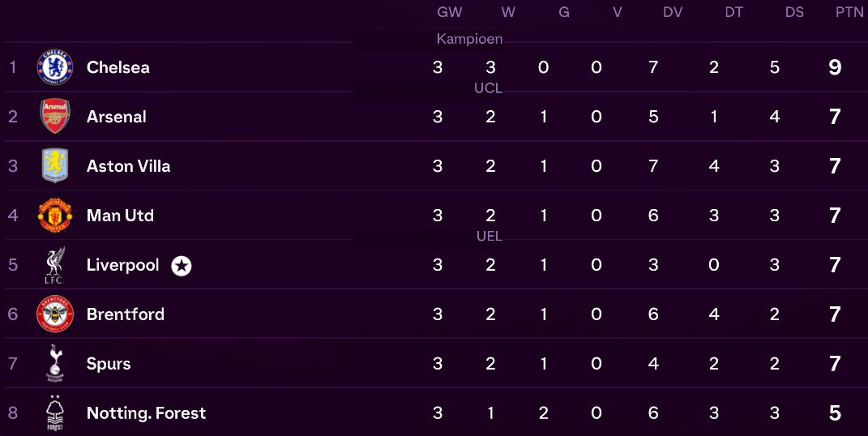This screenshot has width=868, height=436.
Task: Click the Kampioen zone label
Action: (469, 39)
